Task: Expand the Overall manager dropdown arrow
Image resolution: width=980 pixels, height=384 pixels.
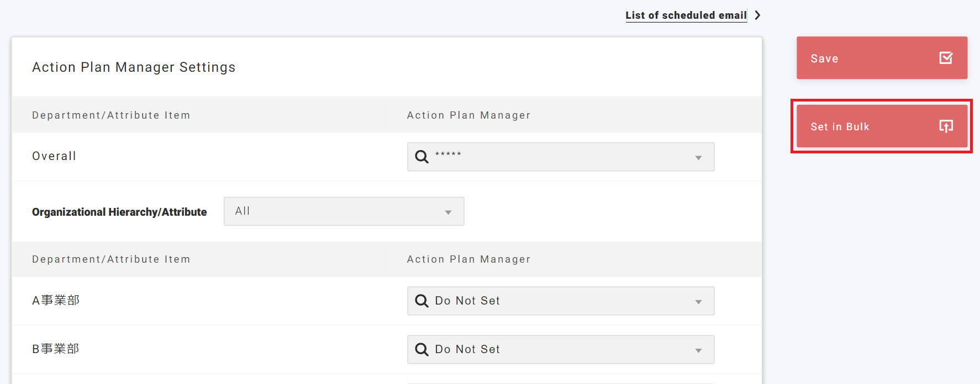Action: [x=698, y=158]
